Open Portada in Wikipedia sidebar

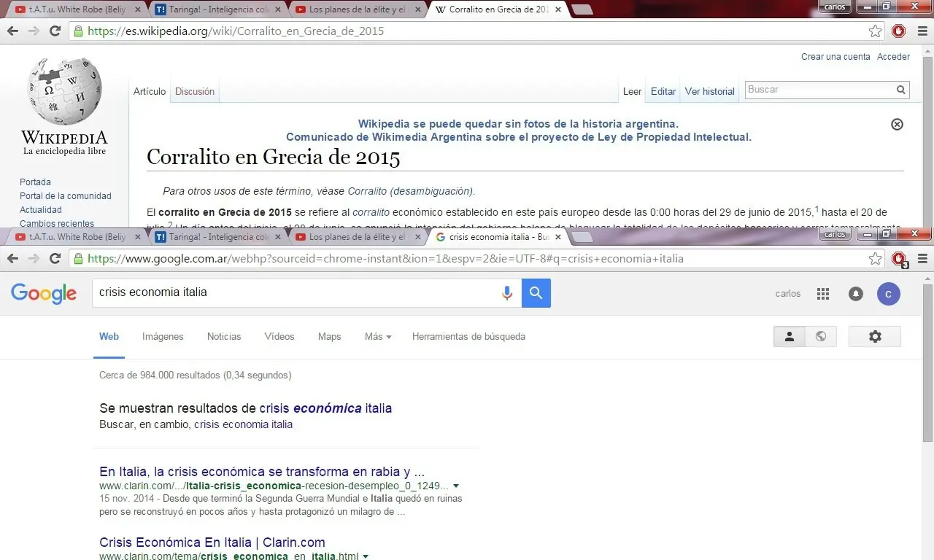(x=35, y=182)
